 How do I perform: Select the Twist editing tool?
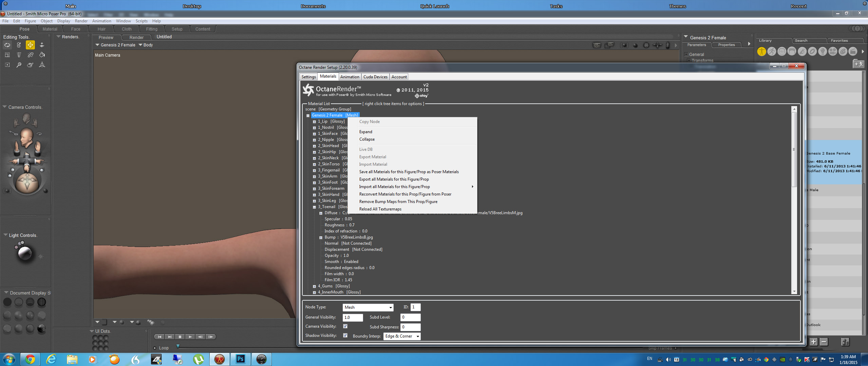[x=19, y=45]
